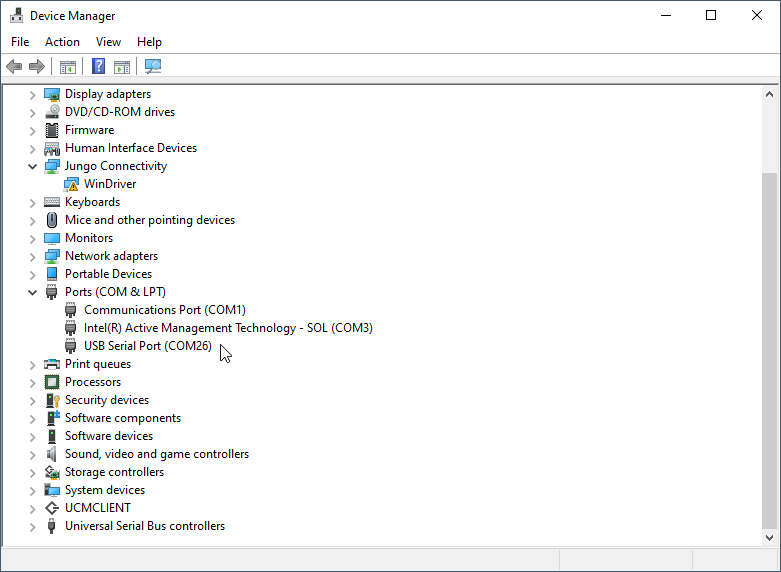Click the WinDriver warning icon
Image resolution: width=781 pixels, height=572 pixels.
(x=71, y=184)
